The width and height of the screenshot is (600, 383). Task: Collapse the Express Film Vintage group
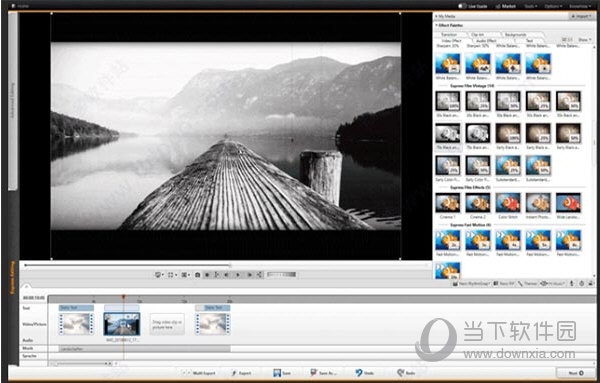[x=472, y=86]
